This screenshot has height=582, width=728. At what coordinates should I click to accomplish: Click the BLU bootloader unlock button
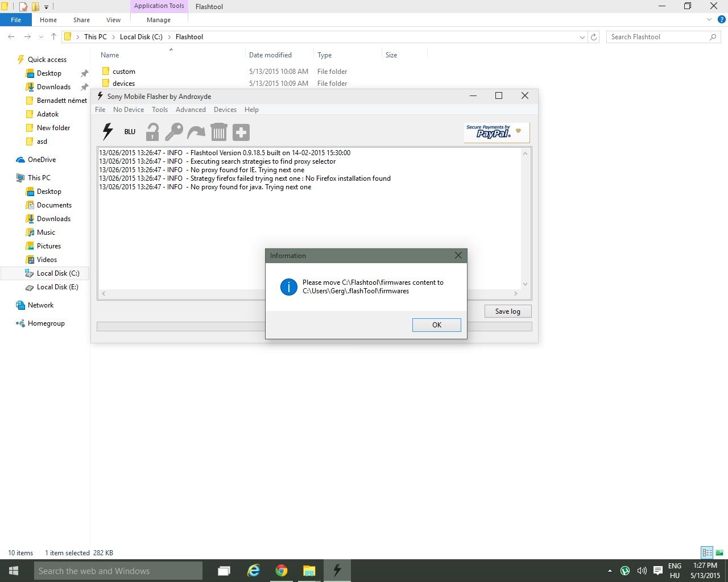pyautogui.click(x=130, y=132)
